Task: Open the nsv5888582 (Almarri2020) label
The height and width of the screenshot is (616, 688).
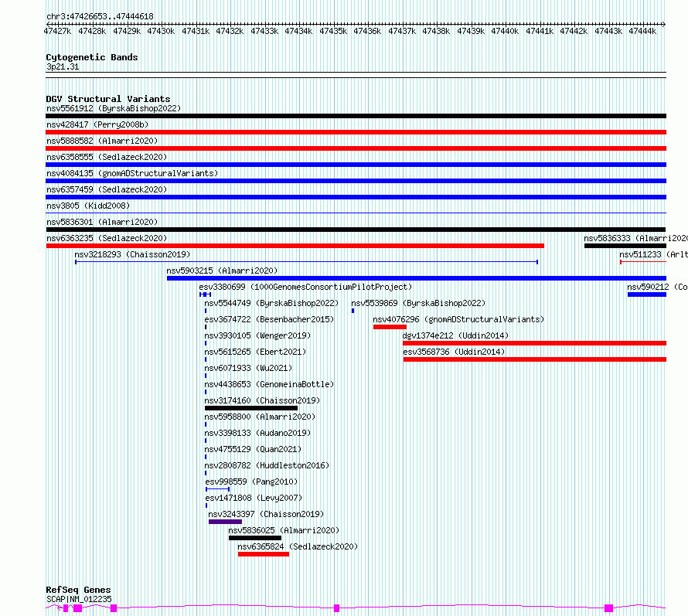Action: click(x=102, y=141)
